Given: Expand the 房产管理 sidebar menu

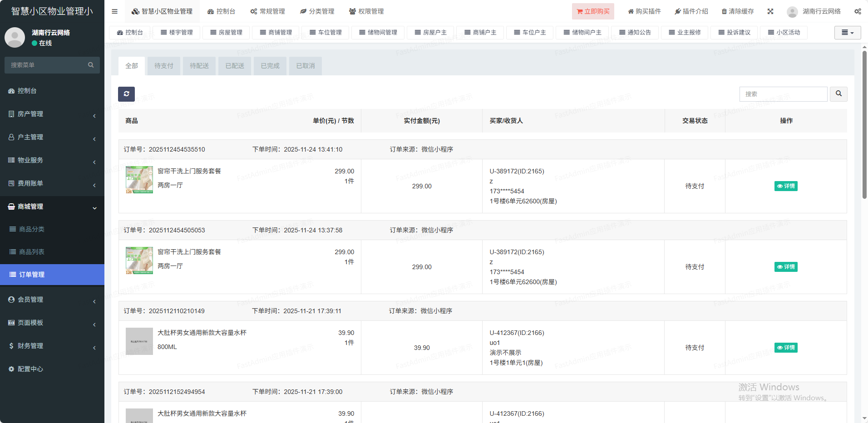Looking at the screenshot, I should tap(52, 114).
